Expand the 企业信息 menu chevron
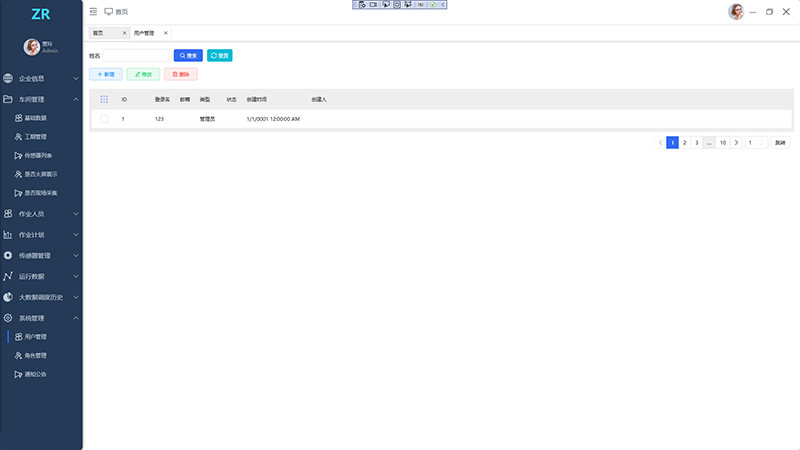The width and height of the screenshot is (800, 450). pyautogui.click(x=76, y=79)
